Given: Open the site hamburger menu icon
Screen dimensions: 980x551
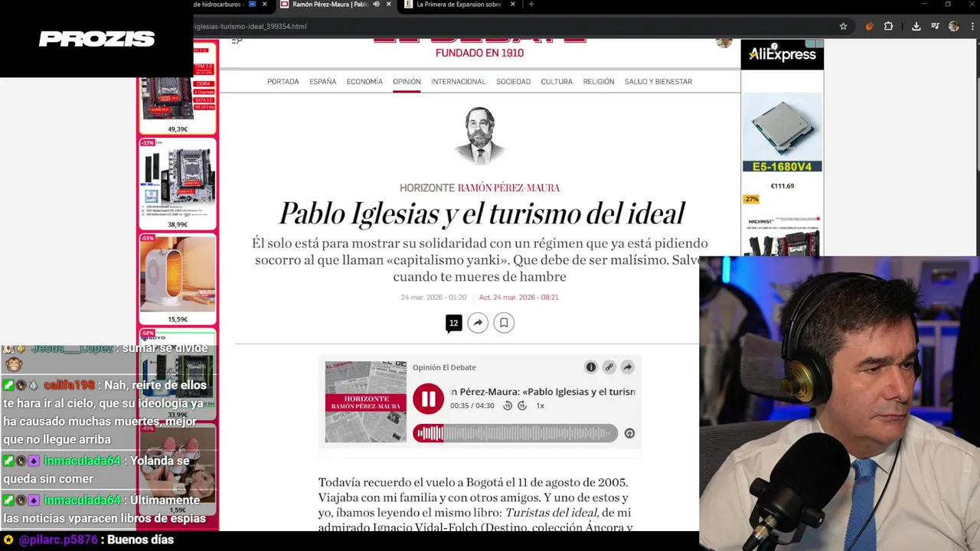Looking at the screenshot, I should coord(237,40).
